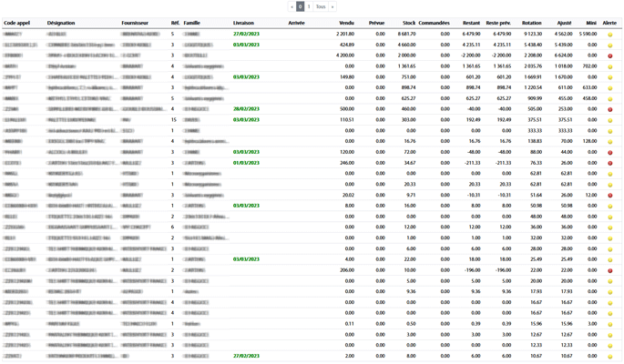624x364 pixels.
Task: Click the sold value 2 201.80
Action: point(345,35)
